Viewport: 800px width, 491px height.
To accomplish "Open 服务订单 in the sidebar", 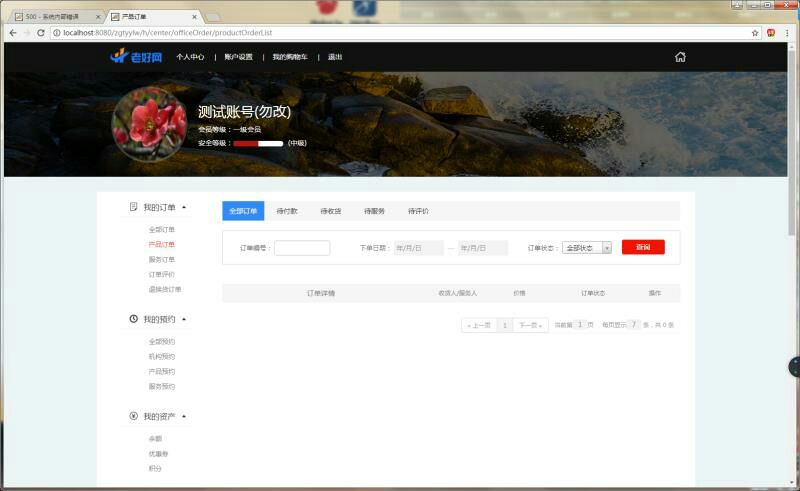I will [x=162, y=259].
